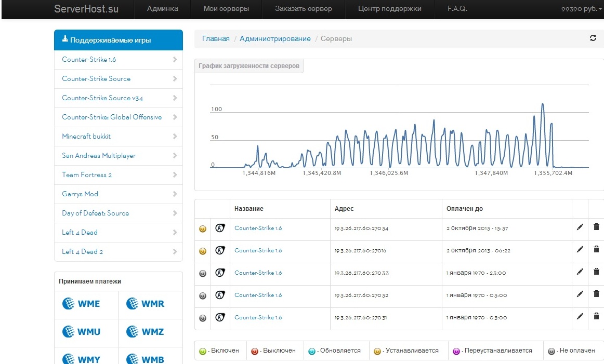Open Counter-Strike 1.6 link for server :27016
Viewport: 604px width, 364px height.
[258, 250]
